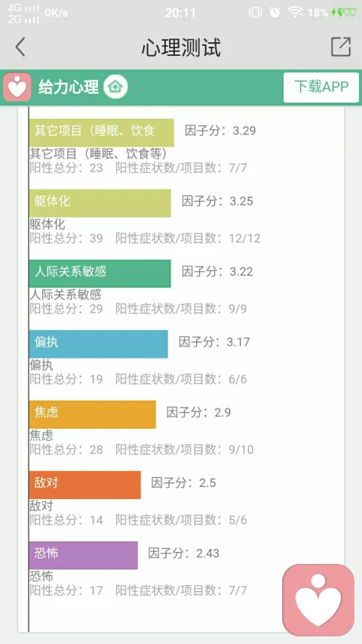This screenshot has height=644, width=362.
Task: Select the 躯体化 bar
Action: click(x=100, y=203)
